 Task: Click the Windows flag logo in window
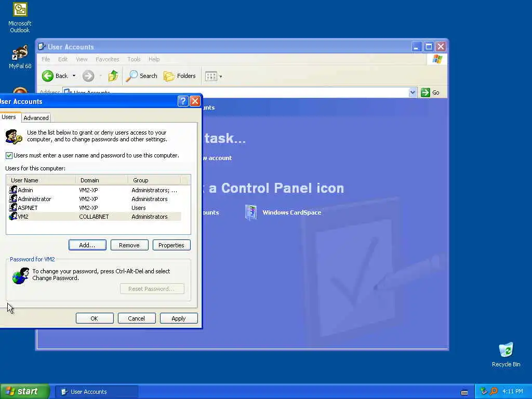(437, 59)
